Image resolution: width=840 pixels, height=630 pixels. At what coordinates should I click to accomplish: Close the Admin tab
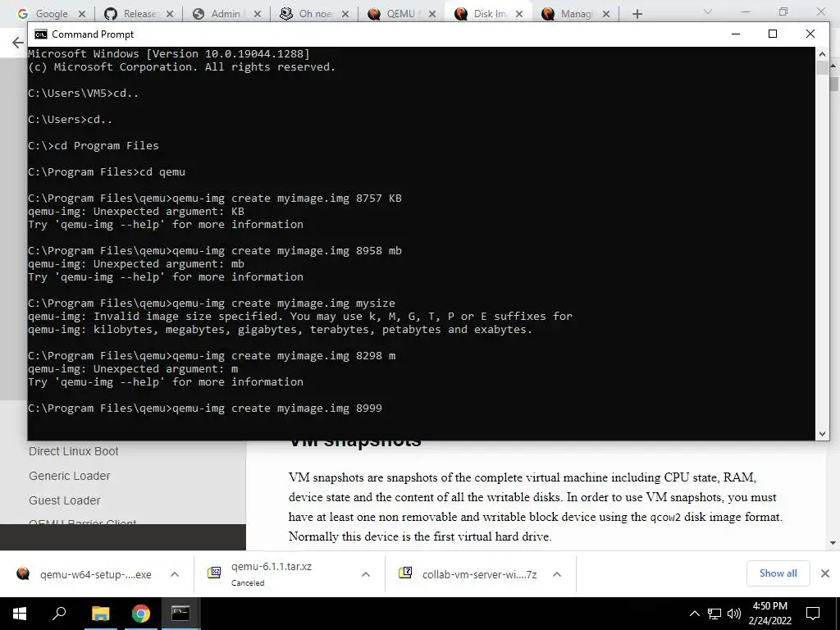[x=257, y=14]
